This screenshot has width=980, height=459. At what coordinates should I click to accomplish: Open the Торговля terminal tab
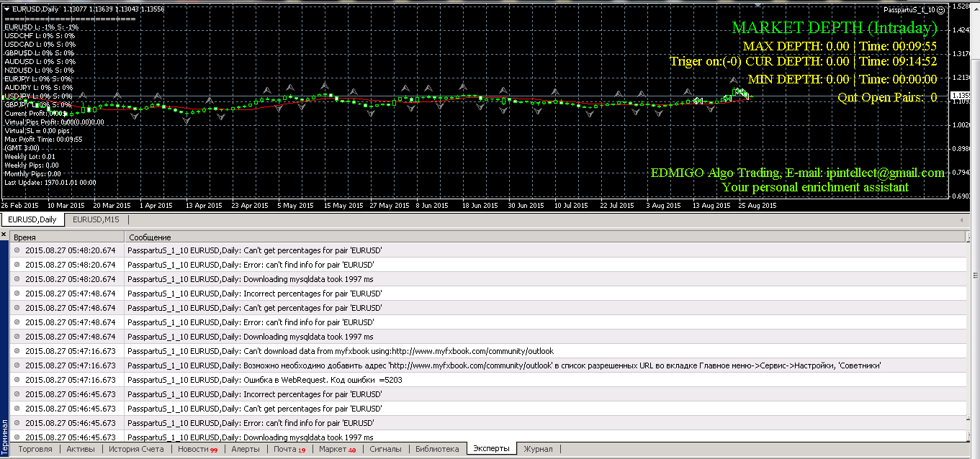[x=35, y=449]
